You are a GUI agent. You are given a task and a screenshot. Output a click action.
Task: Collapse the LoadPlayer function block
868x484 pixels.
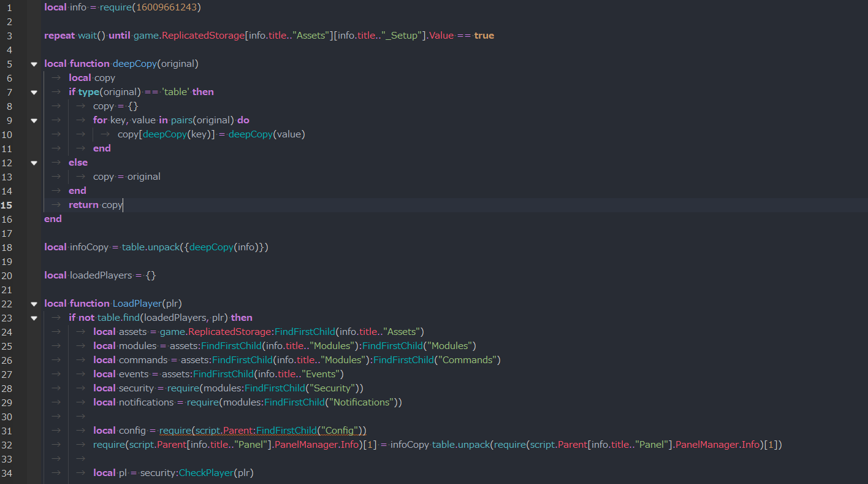[34, 303]
